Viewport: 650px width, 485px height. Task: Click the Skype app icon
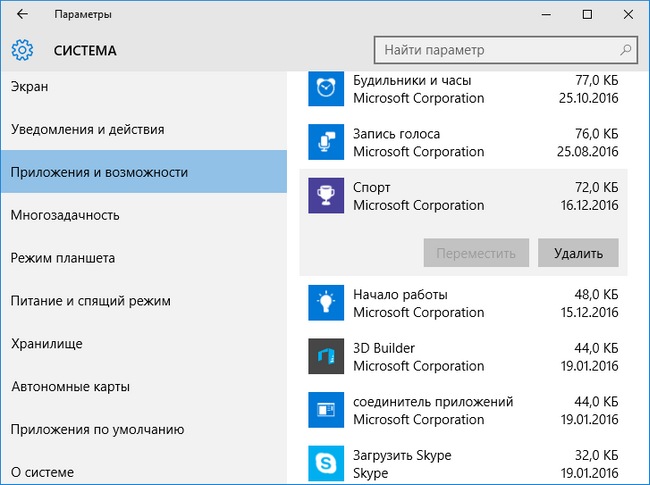[x=326, y=463]
